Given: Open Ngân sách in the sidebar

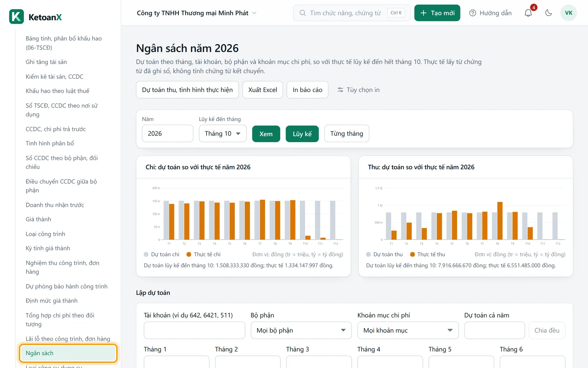Looking at the screenshot, I should (68, 353).
